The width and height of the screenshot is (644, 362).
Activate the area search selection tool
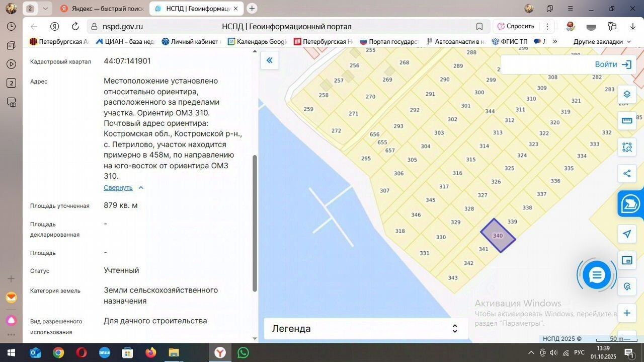(627, 147)
